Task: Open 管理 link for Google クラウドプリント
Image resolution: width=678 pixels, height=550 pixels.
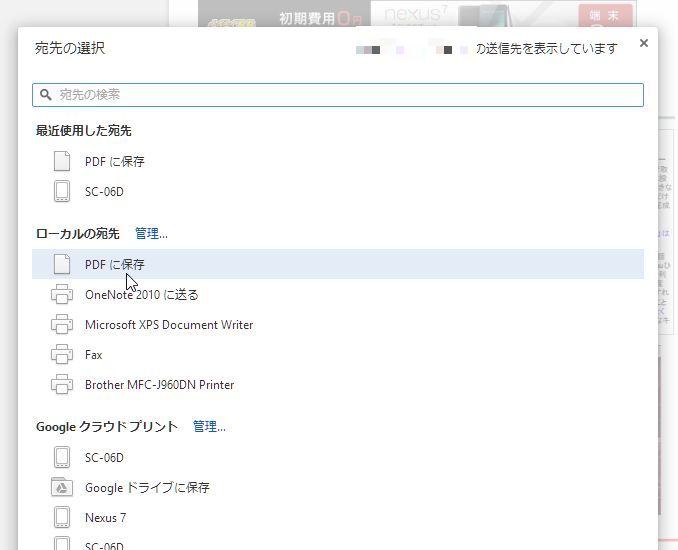Action: pyautogui.click(x=209, y=427)
